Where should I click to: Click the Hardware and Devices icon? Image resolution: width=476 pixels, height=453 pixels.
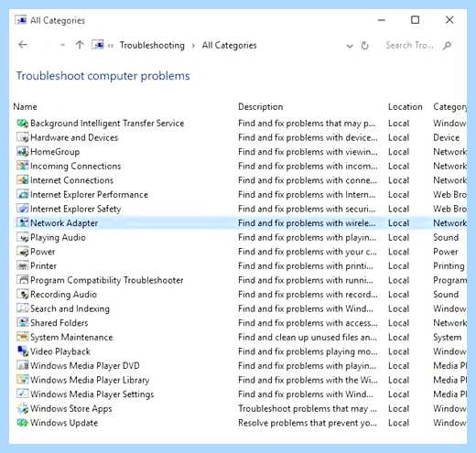22,137
